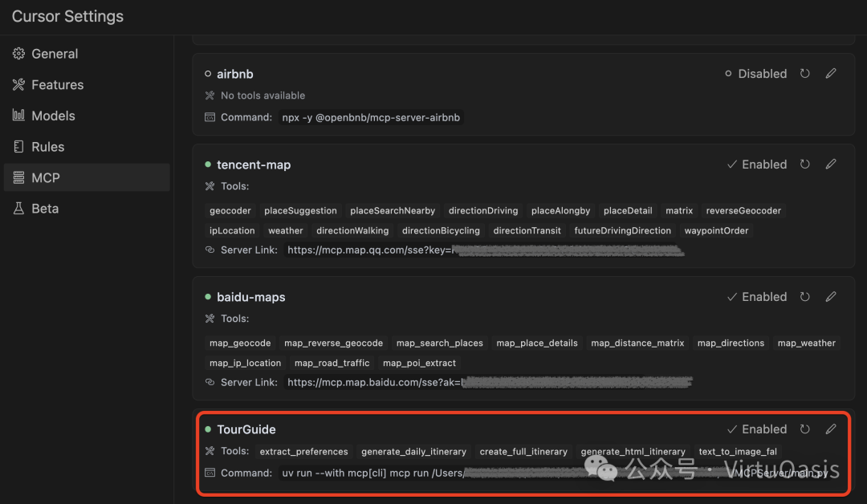Click the airbnb Command terminal icon

pyautogui.click(x=210, y=117)
